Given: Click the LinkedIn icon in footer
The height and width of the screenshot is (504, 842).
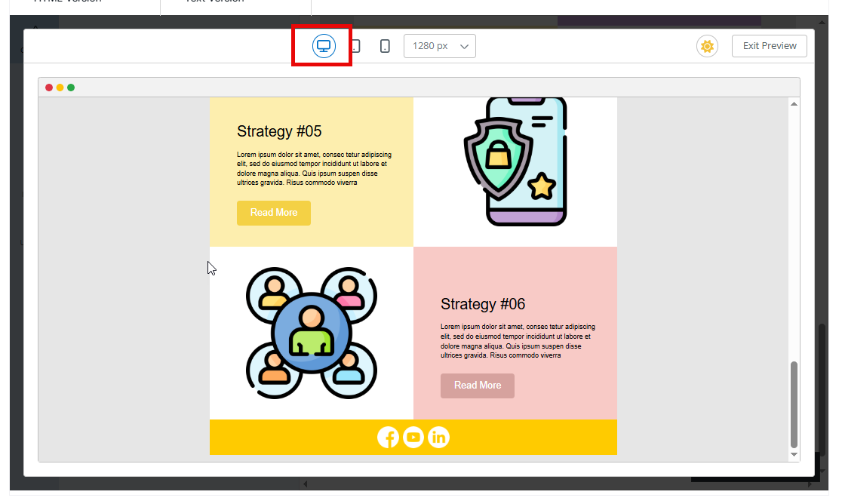Looking at the screenshot, I should [x=439, y=437].
